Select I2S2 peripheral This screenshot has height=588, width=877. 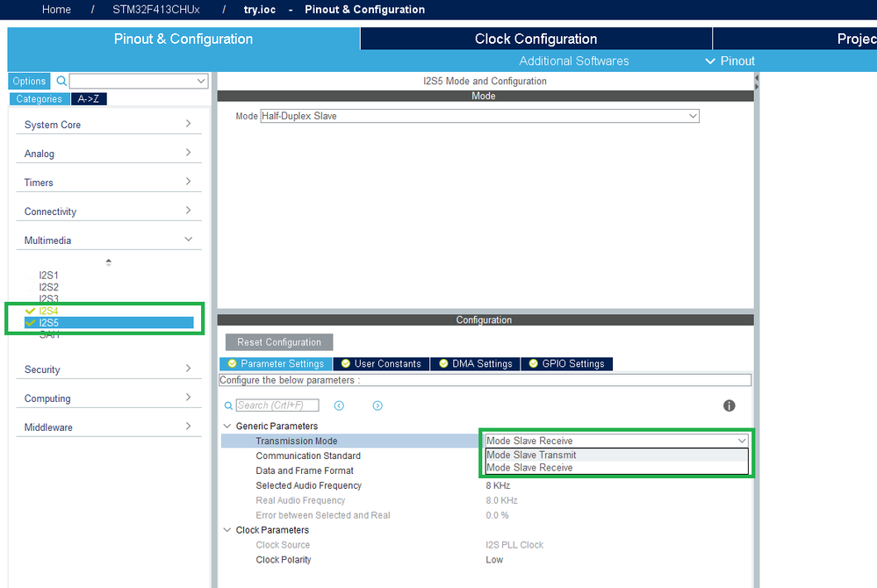point(48,287)
